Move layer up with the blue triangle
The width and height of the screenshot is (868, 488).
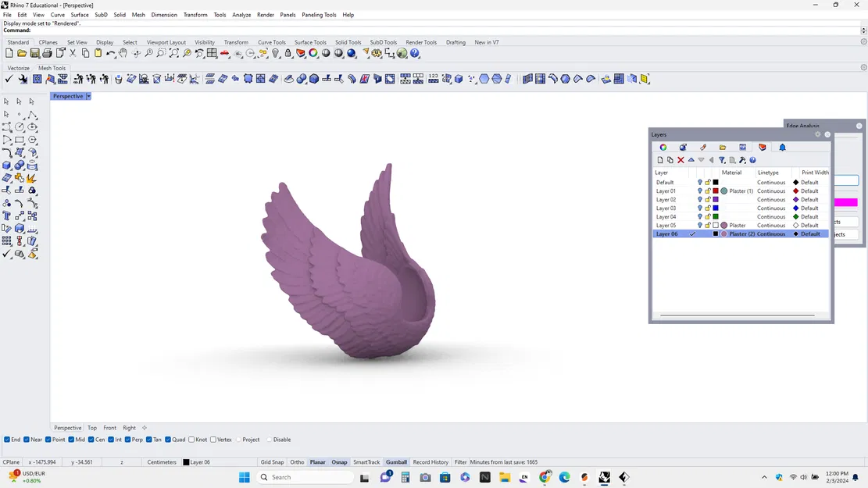click(691, 160)
